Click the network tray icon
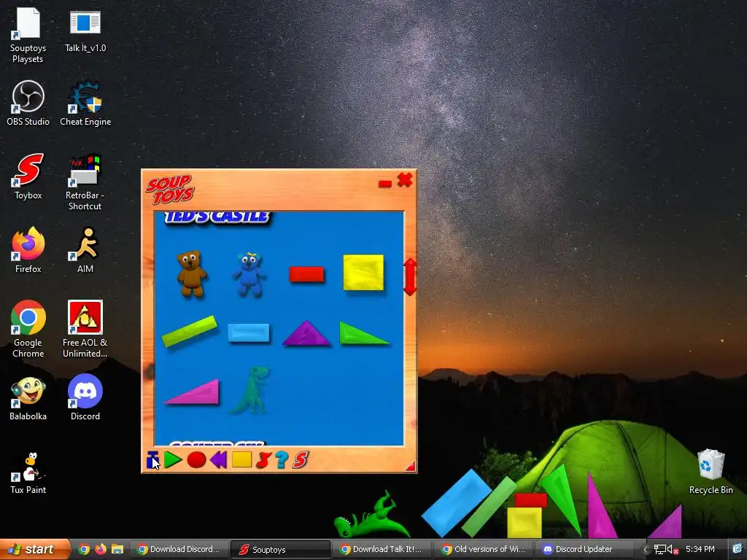747x560 pixels. (x=659, y=550)
